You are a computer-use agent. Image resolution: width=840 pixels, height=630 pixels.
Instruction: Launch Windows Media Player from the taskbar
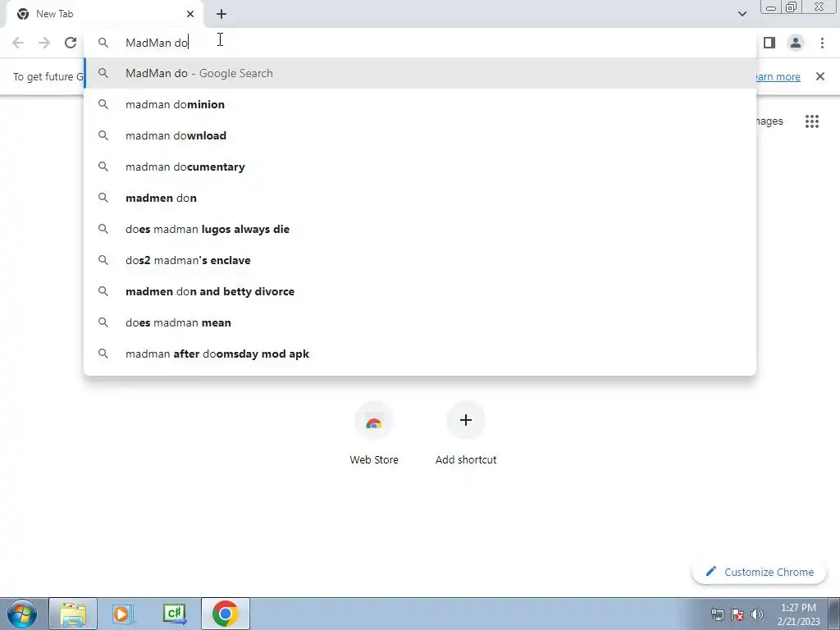(x=122, y=614)
